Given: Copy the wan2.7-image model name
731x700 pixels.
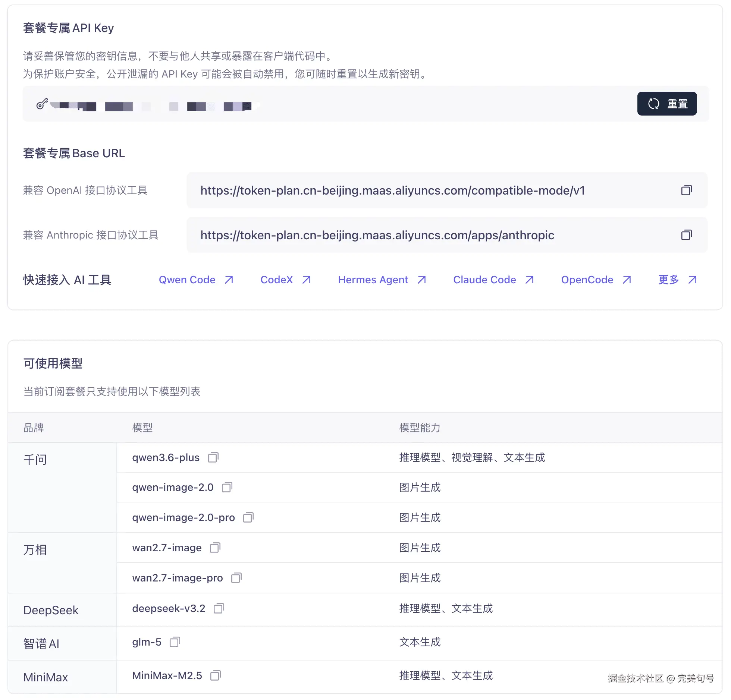Looking at the screenshot, I should 215,548.
